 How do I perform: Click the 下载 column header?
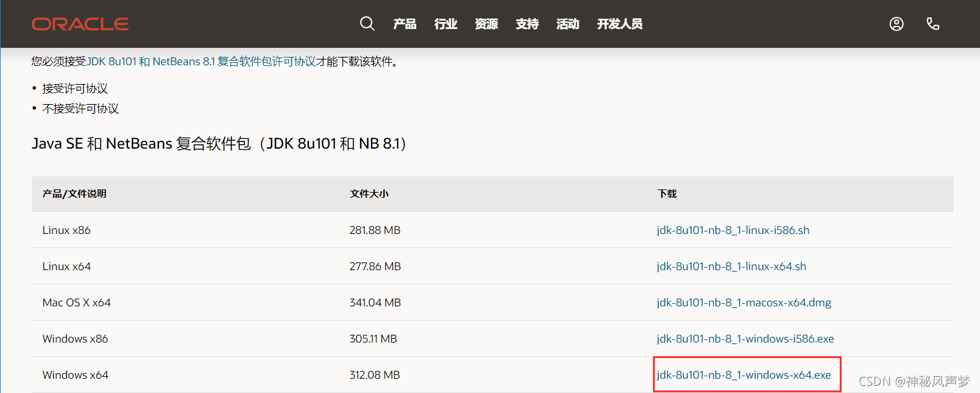pos(667,194)
